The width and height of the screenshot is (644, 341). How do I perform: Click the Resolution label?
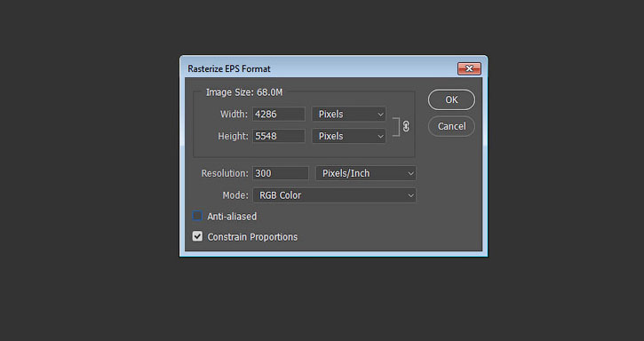pyautogui.click(x=225, y=173)
